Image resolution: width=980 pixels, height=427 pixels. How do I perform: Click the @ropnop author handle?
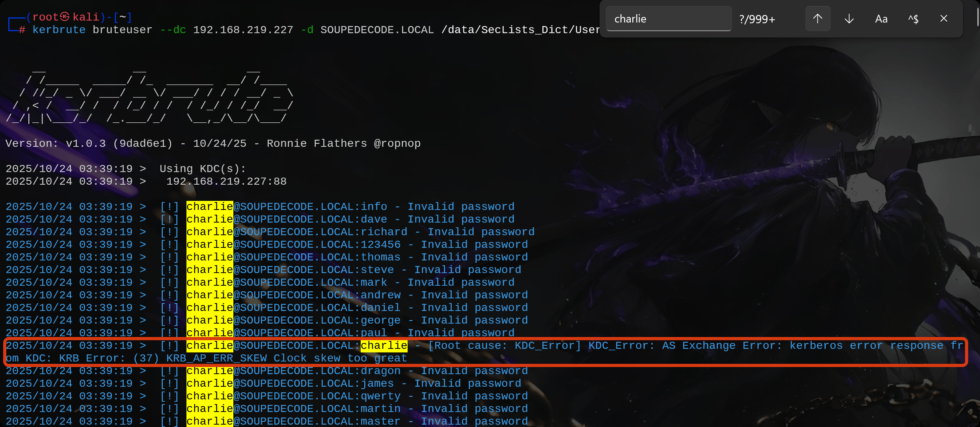tap(397, 144)
